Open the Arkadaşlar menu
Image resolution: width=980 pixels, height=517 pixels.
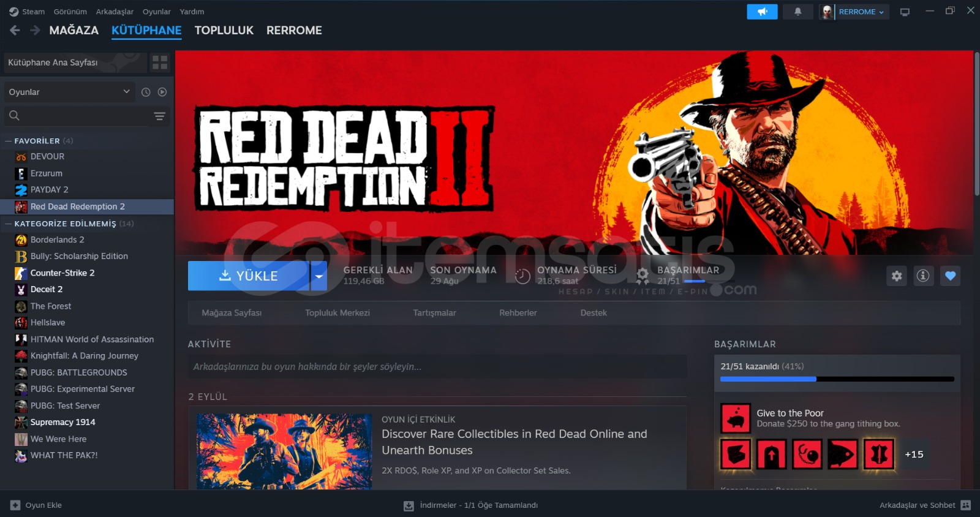[x=115, y=12]
